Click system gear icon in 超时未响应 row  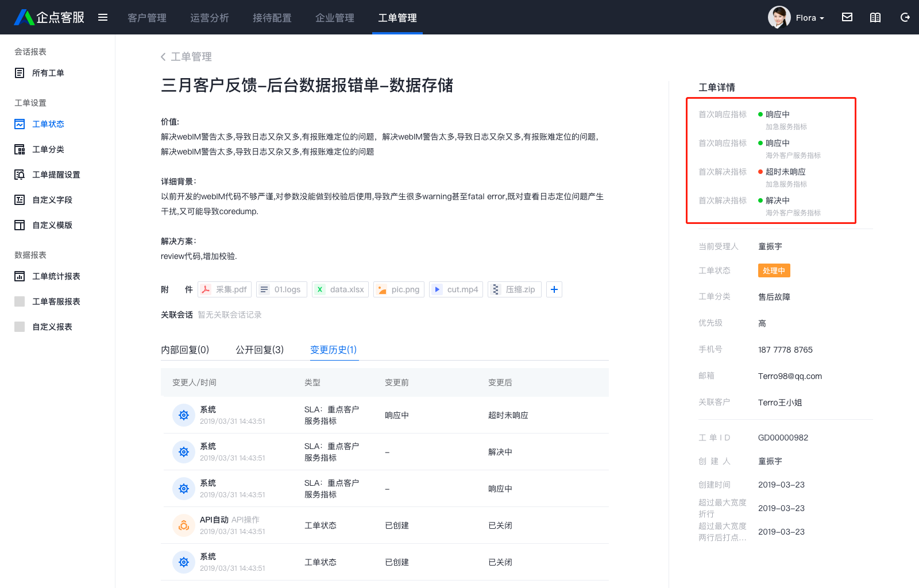184,415
